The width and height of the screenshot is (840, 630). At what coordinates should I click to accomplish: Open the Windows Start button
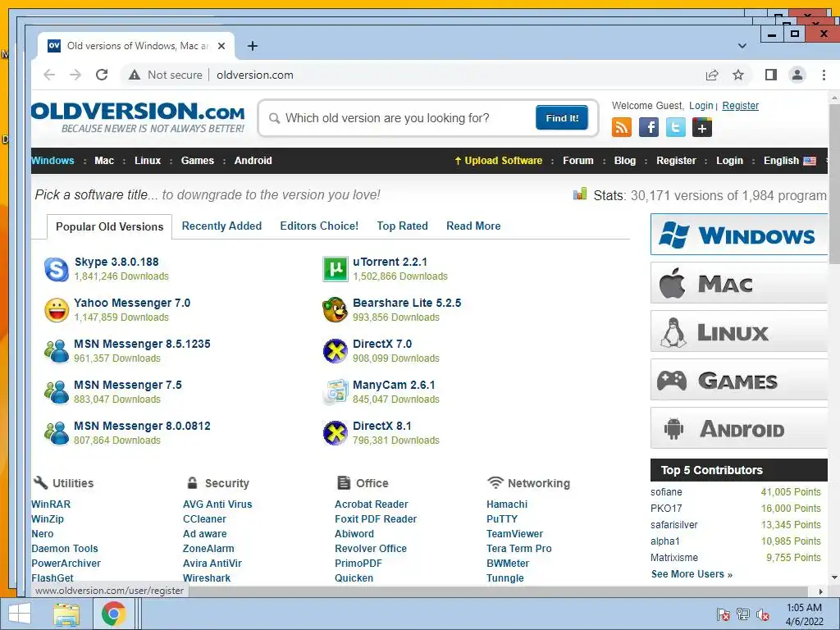coord(20,614)
